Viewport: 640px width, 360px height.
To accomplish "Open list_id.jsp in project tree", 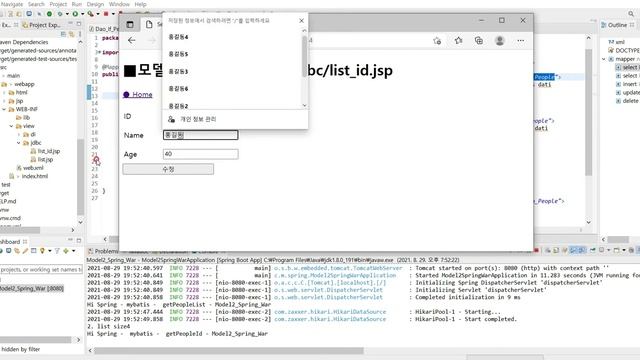I will tap(49, 151).
